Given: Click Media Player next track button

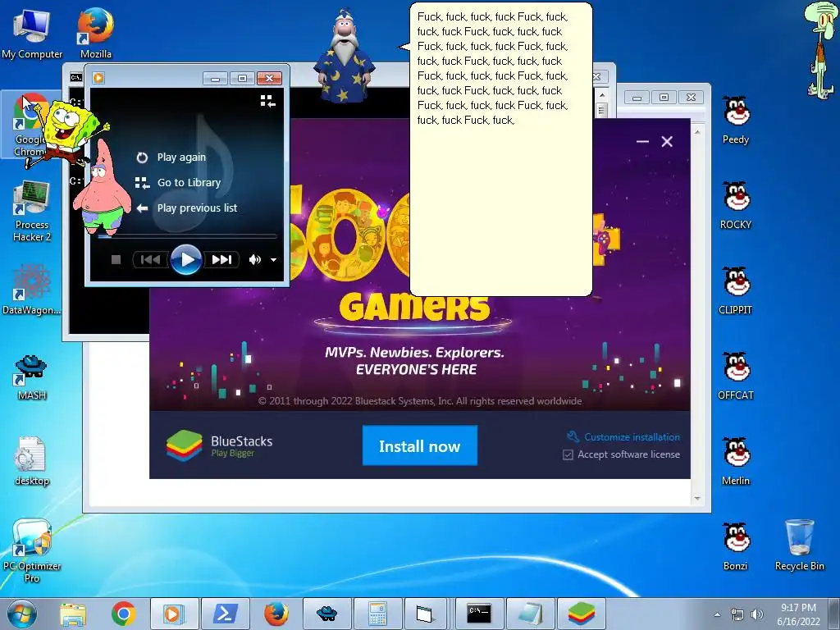Looking at the screenshot, I should tap(221, 260).
